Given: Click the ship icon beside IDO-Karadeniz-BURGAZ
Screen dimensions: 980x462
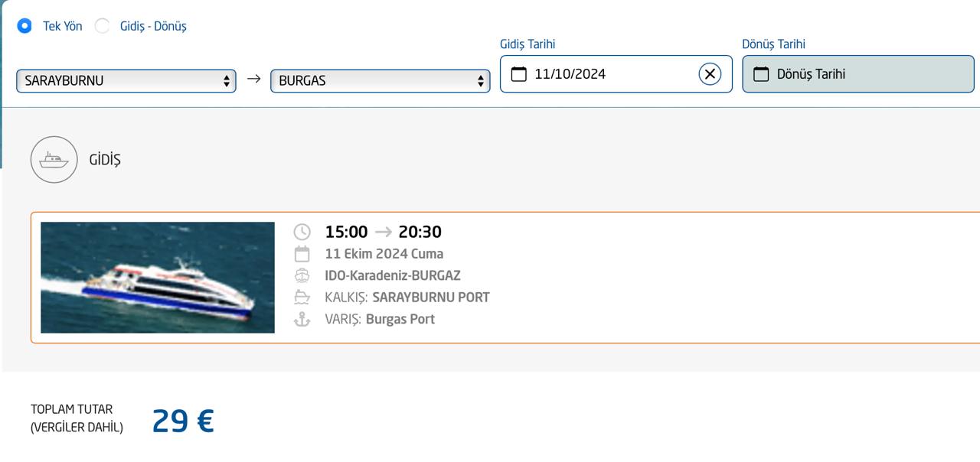Looking at the screenshot, I should click(x=302, y=275).
